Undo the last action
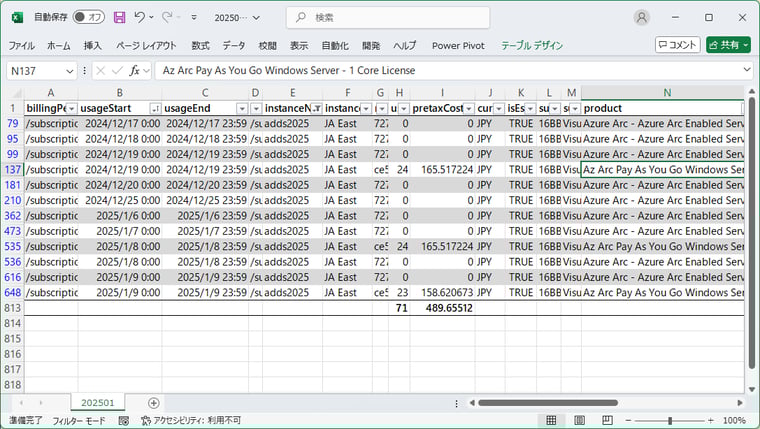Screen dimensions: 760x429 coord(140,17)
